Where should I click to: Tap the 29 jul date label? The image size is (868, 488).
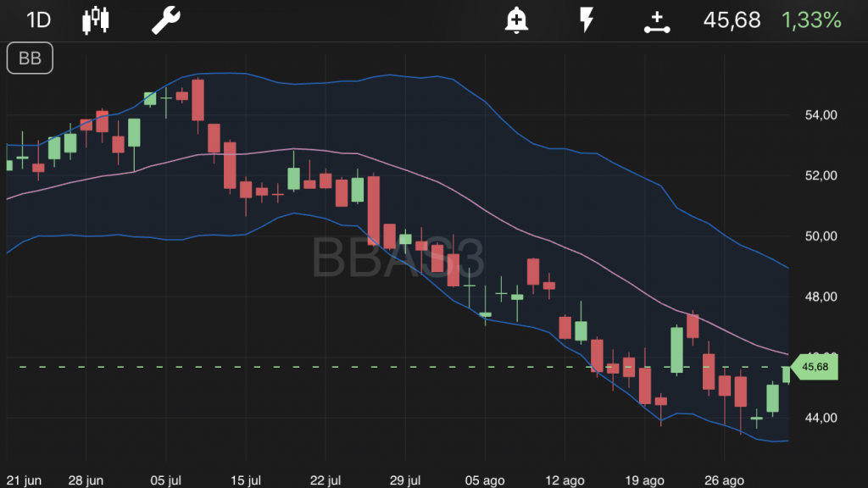click(x=404, y=480)
